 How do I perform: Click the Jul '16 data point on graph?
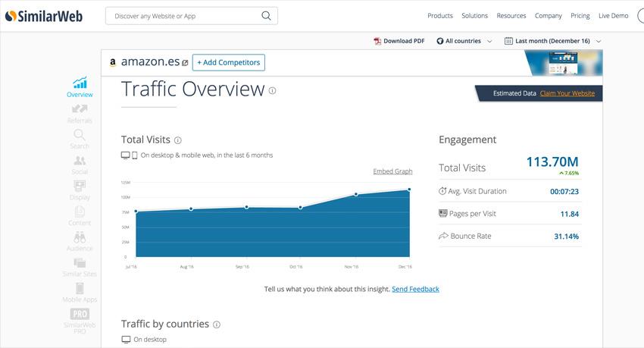136,212
